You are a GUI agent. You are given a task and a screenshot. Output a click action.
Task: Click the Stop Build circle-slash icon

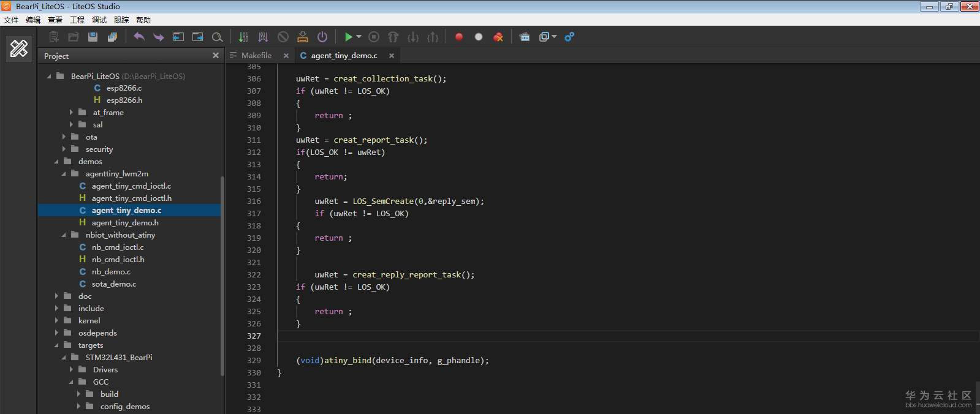coord(283,37)
